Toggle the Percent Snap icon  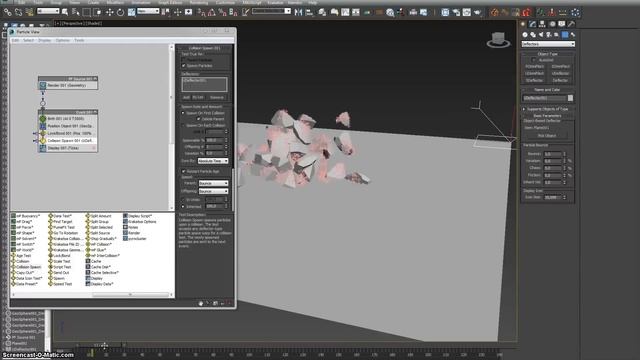coord(222,13)
